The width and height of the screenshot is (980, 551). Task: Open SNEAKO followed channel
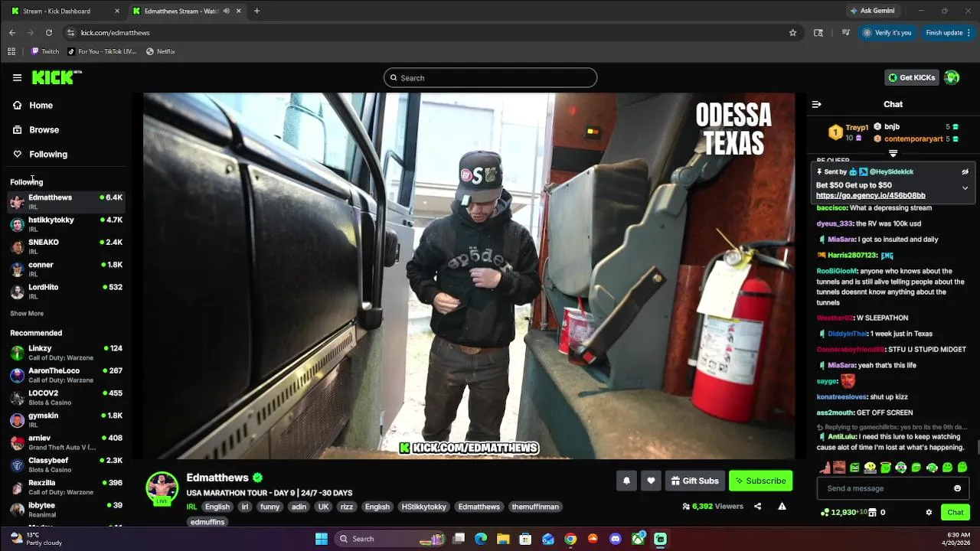tap(66, 246)
